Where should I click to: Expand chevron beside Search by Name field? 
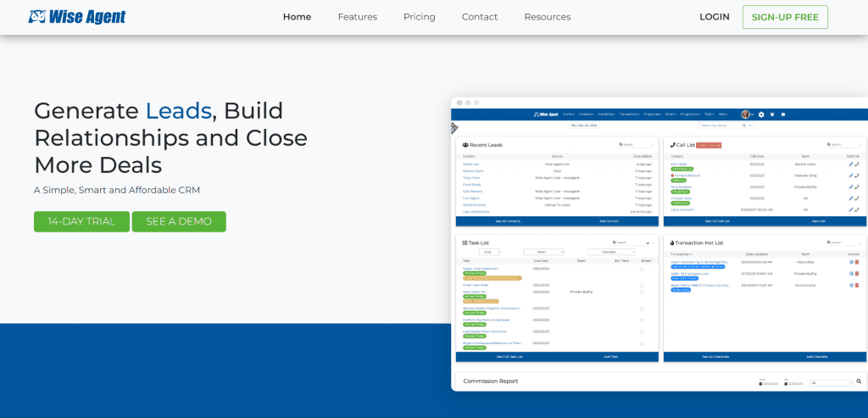click(750, 125)
